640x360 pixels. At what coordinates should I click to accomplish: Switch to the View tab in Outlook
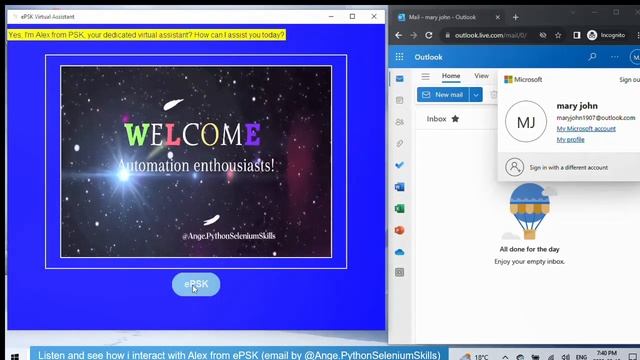point(481,76)
